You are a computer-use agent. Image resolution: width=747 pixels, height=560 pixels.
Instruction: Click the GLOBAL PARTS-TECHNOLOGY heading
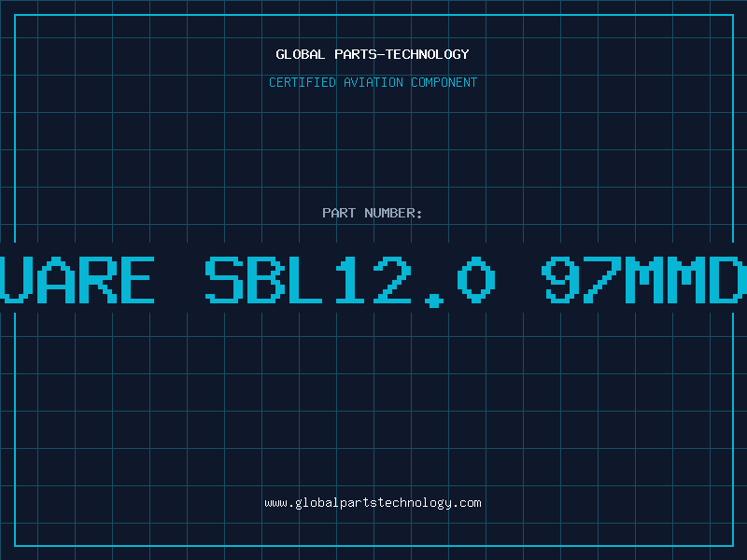click(x=373, y=54)
